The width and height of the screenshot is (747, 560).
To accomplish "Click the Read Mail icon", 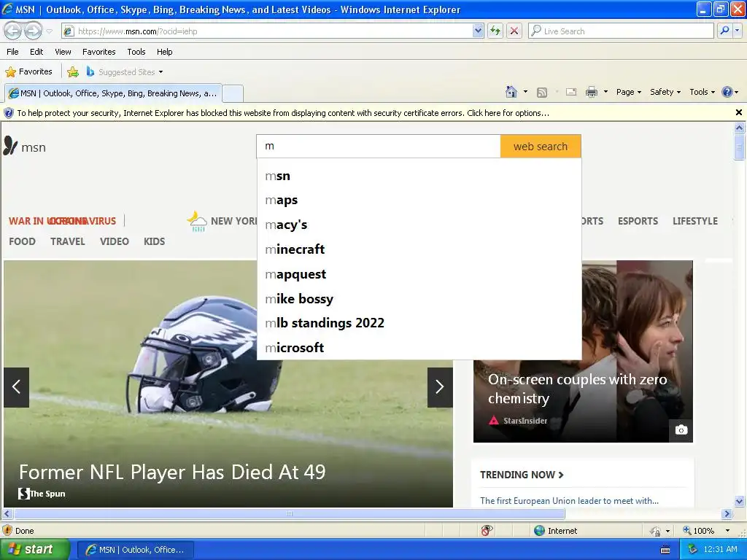I will (571, 92).
